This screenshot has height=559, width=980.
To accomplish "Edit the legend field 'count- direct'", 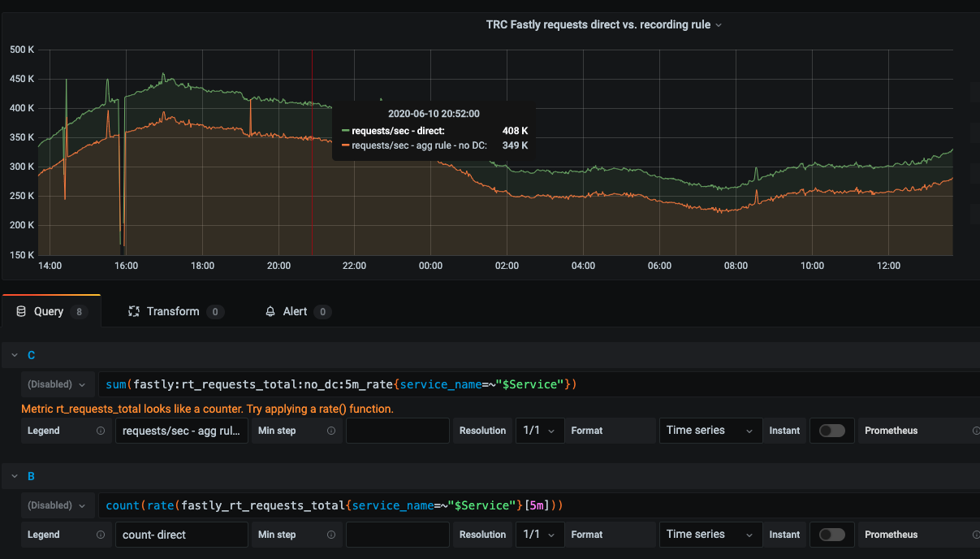I will (x=182, y=535).
